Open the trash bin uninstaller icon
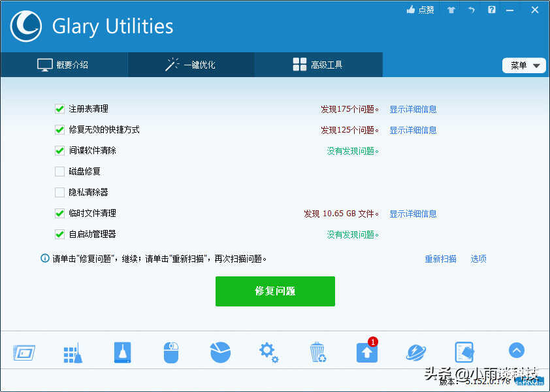This screenshot has height=392, width=550. click(x=318, y=352)
